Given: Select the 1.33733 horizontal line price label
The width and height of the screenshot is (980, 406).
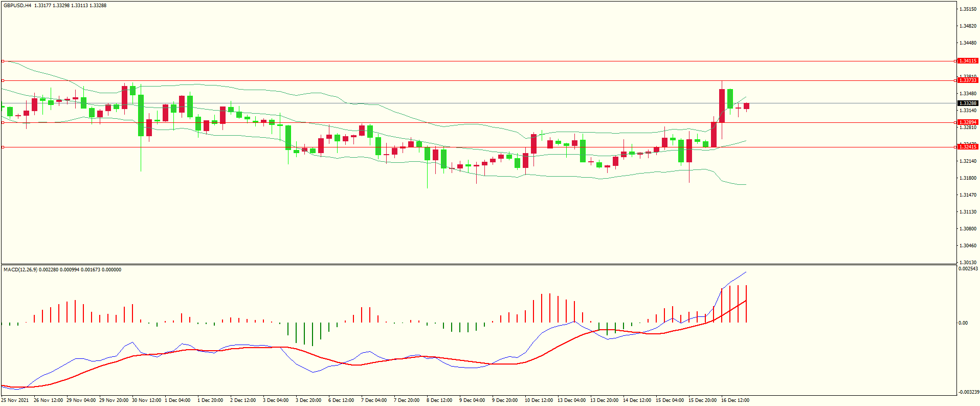Looking at the screenshot, I should click(968, 80).
